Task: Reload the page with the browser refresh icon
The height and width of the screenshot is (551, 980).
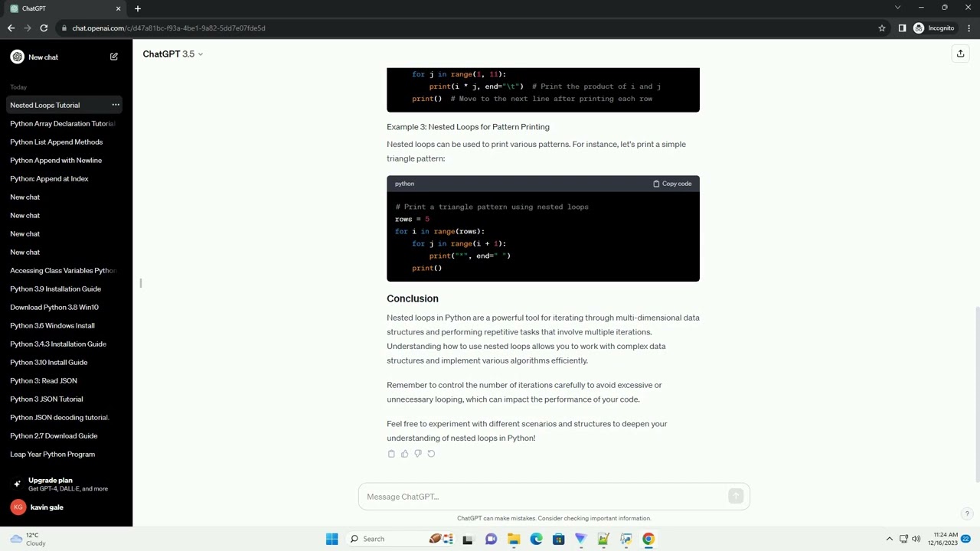Action: click(x=44, y=28)
